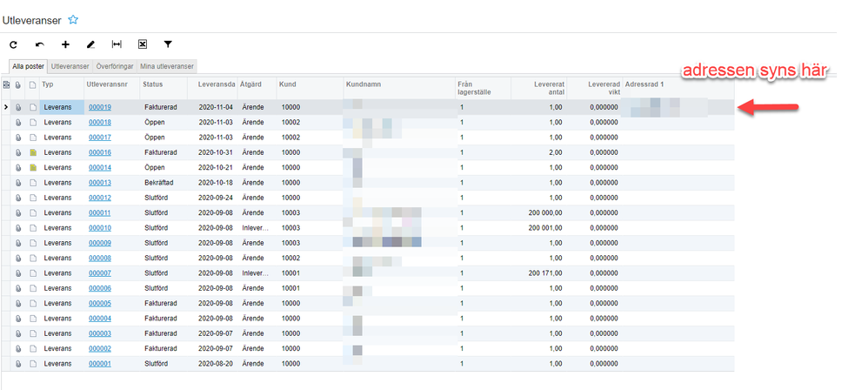Switch to the Utleveranser tab
The image size is (868, 390).
(70, 66)
